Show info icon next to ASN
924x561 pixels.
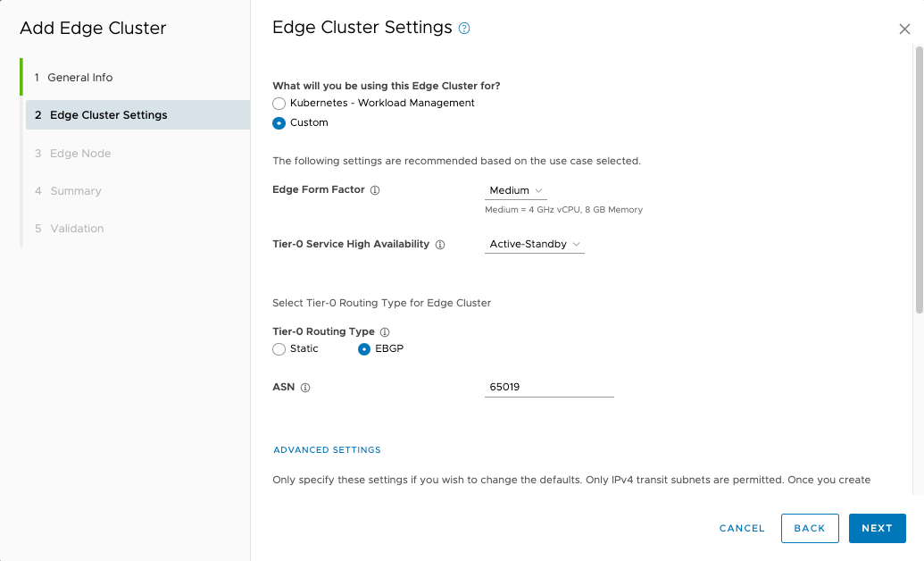tap(305, 388)
